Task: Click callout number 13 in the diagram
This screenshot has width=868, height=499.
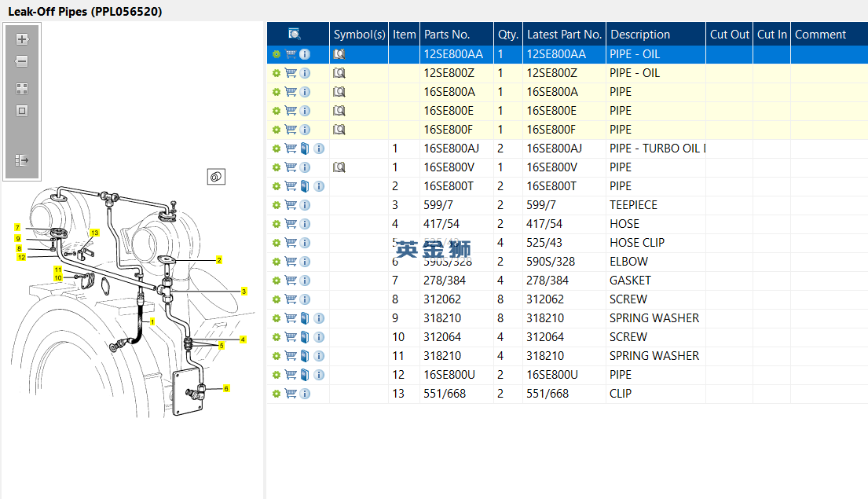Action: (x=94, y=233)
